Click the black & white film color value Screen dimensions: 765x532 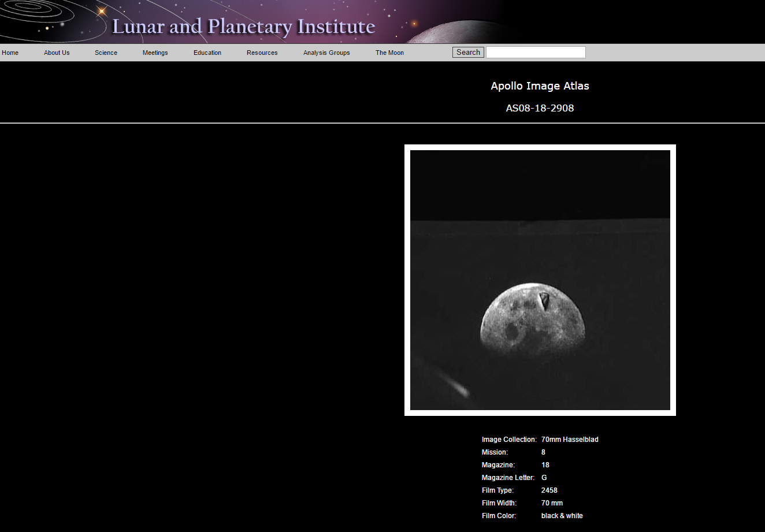pos(562,516)
